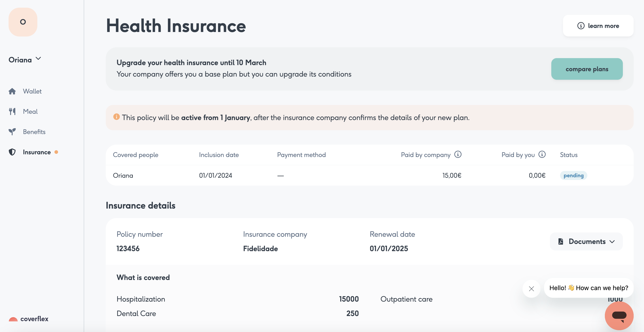Select the Wallet home icon
This screenshot has width=644, height=332.
tap(12, 91)
